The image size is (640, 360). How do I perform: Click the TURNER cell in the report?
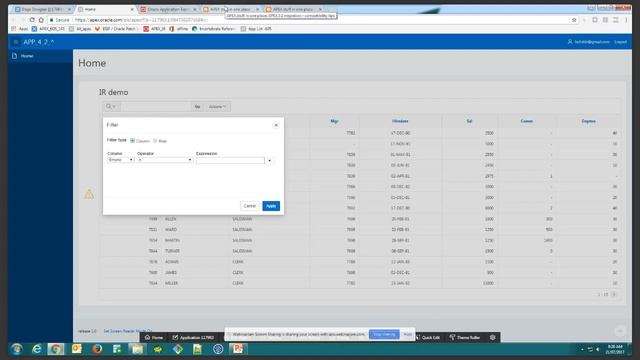point(172,251)
